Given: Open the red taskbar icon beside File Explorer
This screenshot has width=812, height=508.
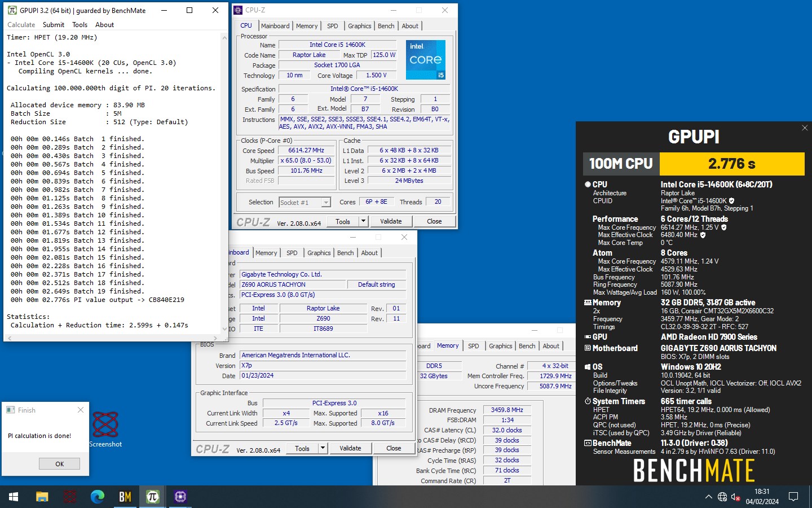Looking at the screenshot, I should pyautogui.click(x=70, y=497).
